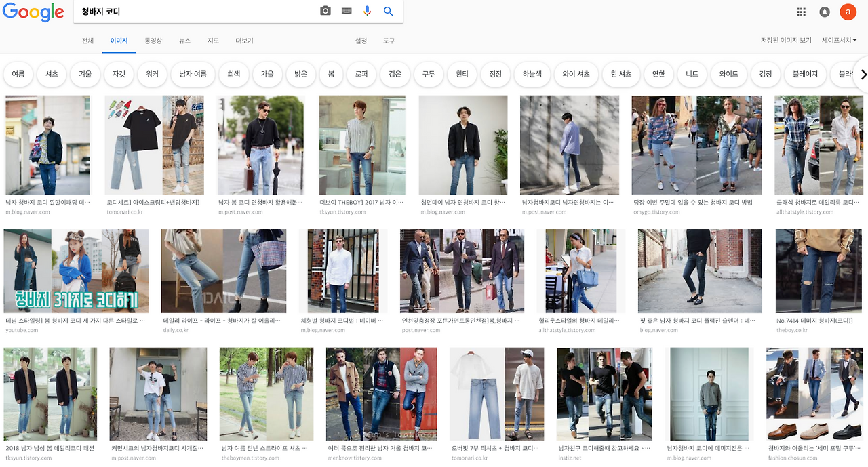The width and height of the screenshot is (868, 467).
Task: Open the No.7414 데미지 청바지 thumbnail
Action: (818, 271)
